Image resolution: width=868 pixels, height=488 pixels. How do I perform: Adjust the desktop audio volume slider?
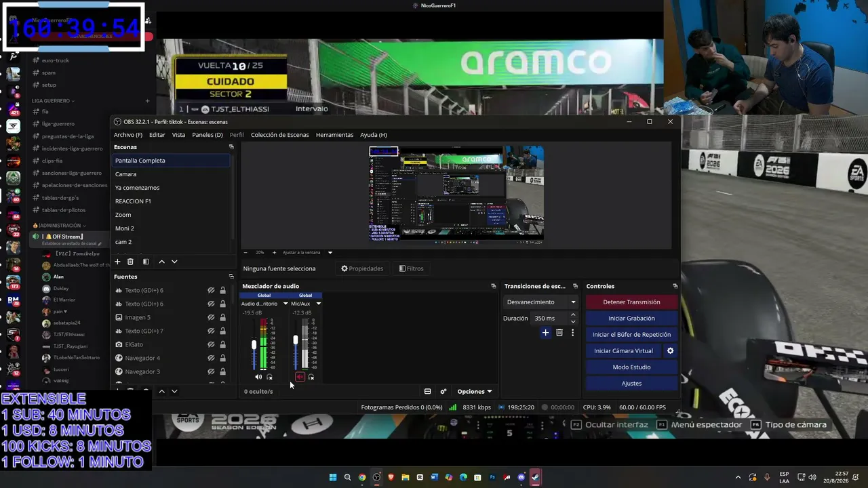(x=254, y=345)
